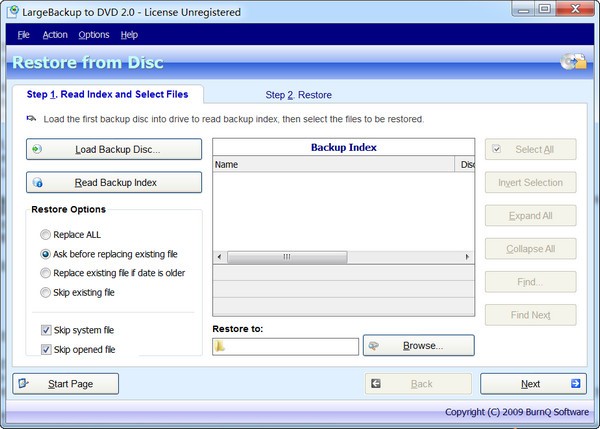Click the icon on the Browse button
The height and width of the screenshot is (429, 600).
click(x=375, y=346)
